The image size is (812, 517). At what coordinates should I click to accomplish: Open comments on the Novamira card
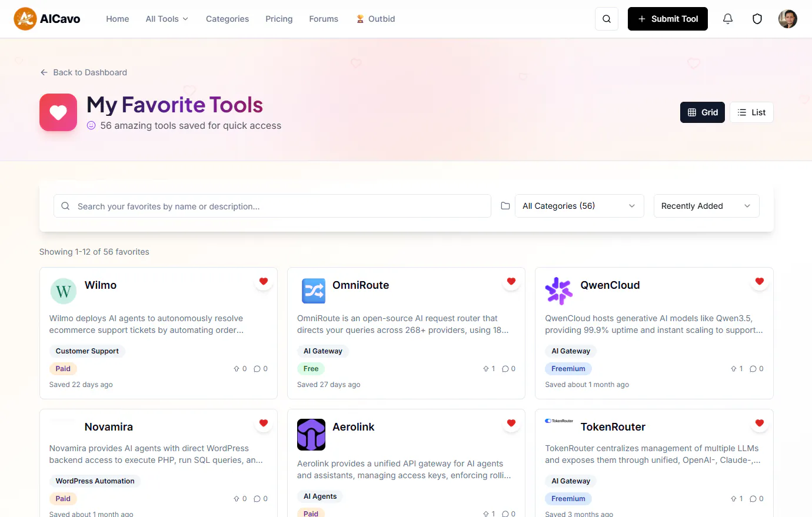[261, 499]
